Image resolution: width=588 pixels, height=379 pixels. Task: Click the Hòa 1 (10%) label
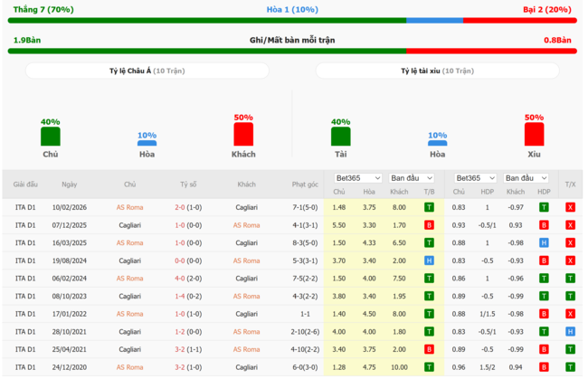coord(292,10)
